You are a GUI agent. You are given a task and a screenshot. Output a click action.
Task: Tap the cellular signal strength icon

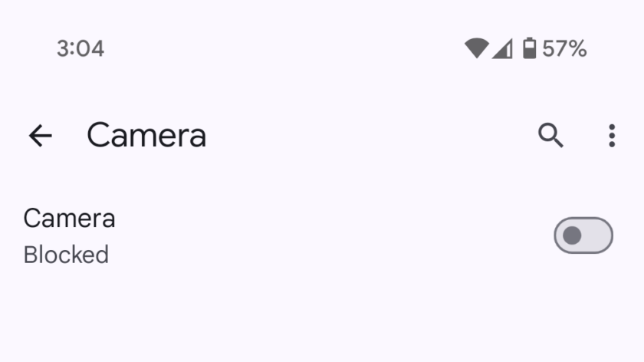(502, 49)
